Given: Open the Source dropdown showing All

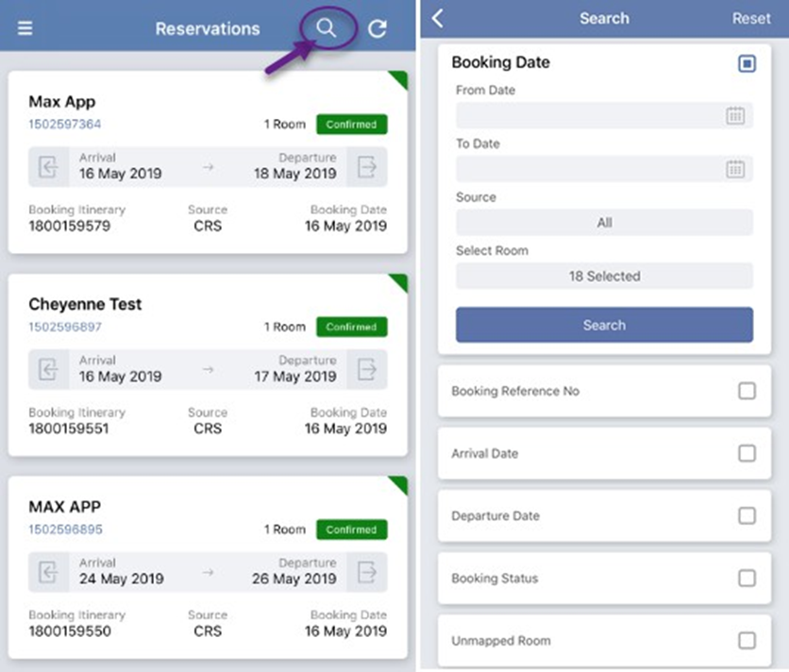Looking at the screenshot, I should click(x=604, y=223).
